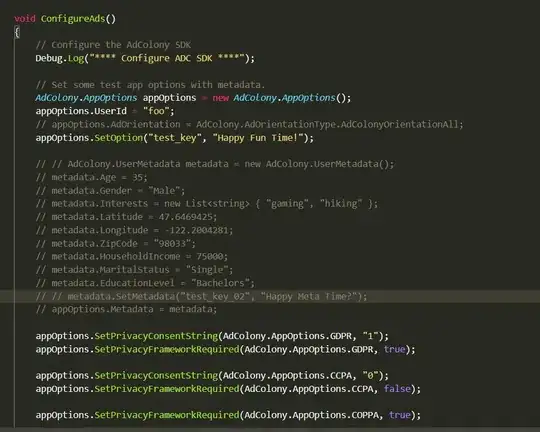
Task: Click the commented metadata.ZipCode line
Action: click(116, 244)
